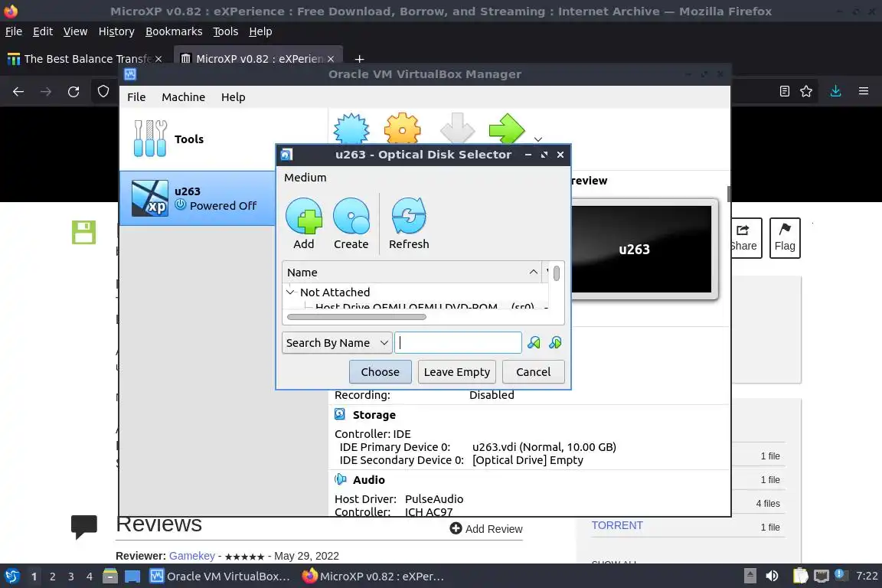Click the blue New machine toolbar icon
Screen dimensions: 882x588
point(351,129)
